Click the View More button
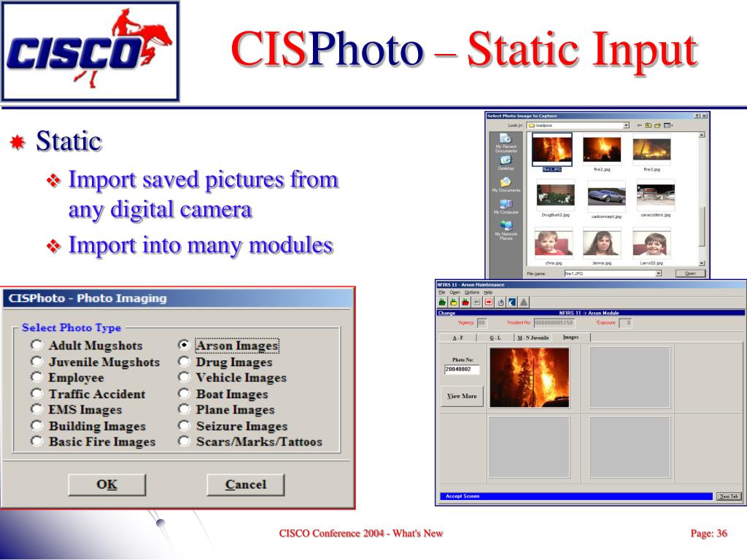The width and height of the screenshot is (747, 560). tap(462, 396)
